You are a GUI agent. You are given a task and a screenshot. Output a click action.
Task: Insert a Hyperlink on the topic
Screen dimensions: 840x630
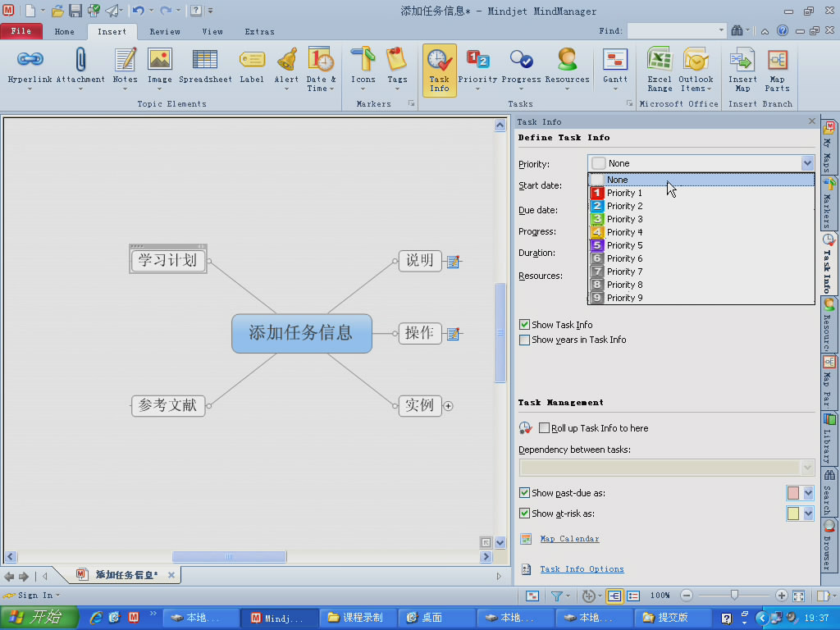pyautogui.click(x=30, y=69)
